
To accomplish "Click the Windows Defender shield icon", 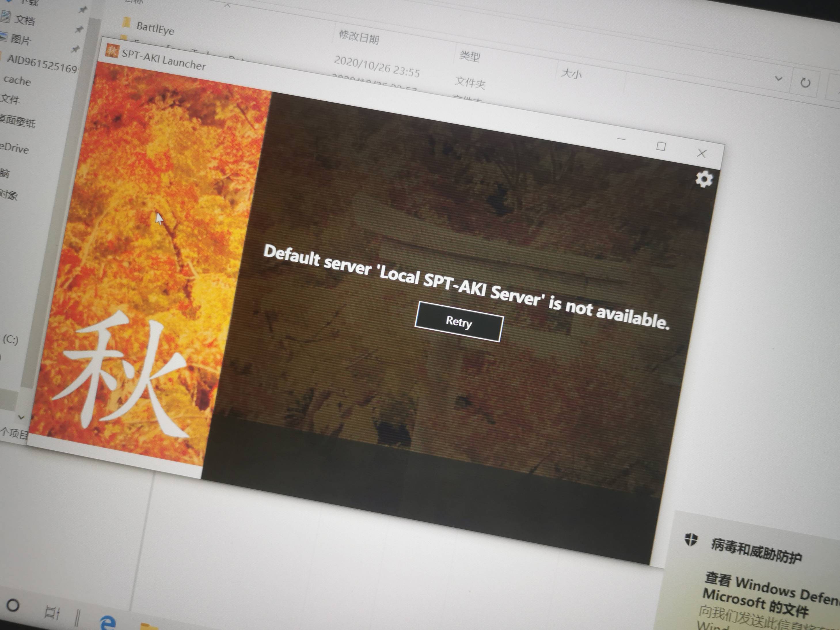I will coord(691,539).
